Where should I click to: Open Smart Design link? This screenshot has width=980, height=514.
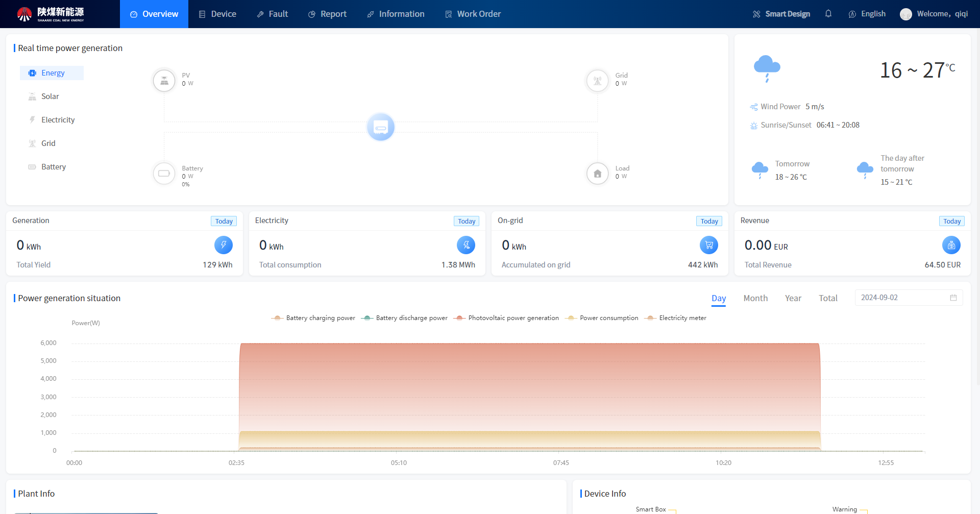coord(781,14)
